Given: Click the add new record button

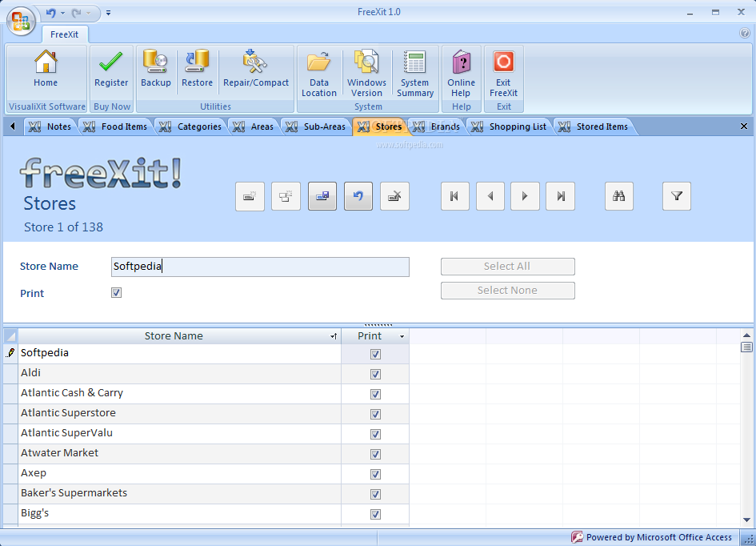Looking at the screenshot, I should pos(250,196).
